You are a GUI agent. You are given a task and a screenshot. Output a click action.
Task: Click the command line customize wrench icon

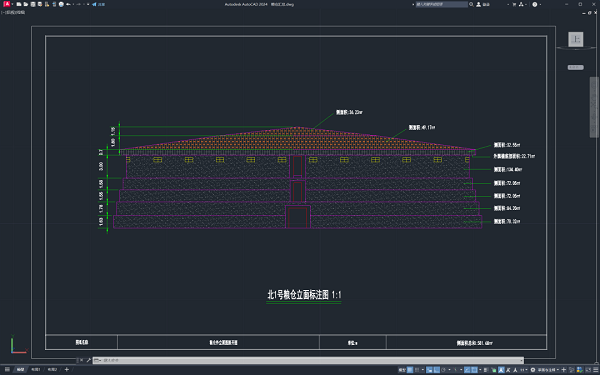point(88,360)
